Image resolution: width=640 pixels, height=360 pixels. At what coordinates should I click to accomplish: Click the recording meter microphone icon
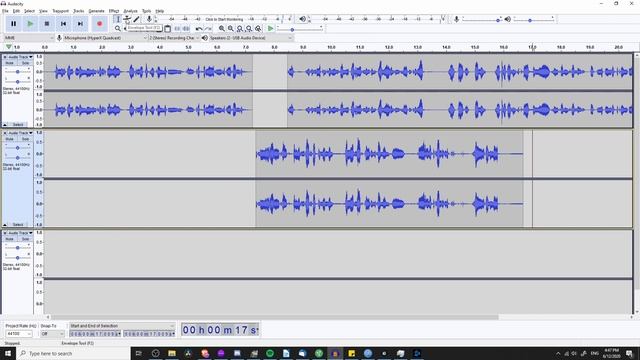(x=149, y=19)
